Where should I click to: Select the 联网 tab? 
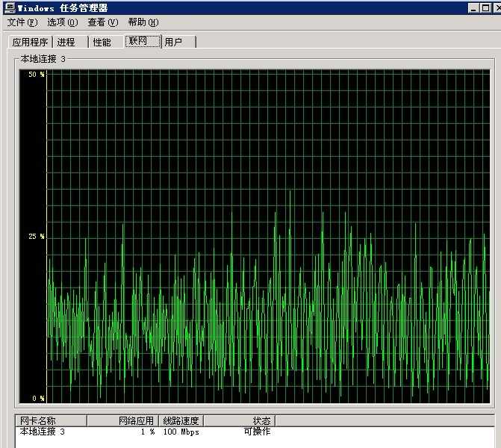click(x=143, y=41)
